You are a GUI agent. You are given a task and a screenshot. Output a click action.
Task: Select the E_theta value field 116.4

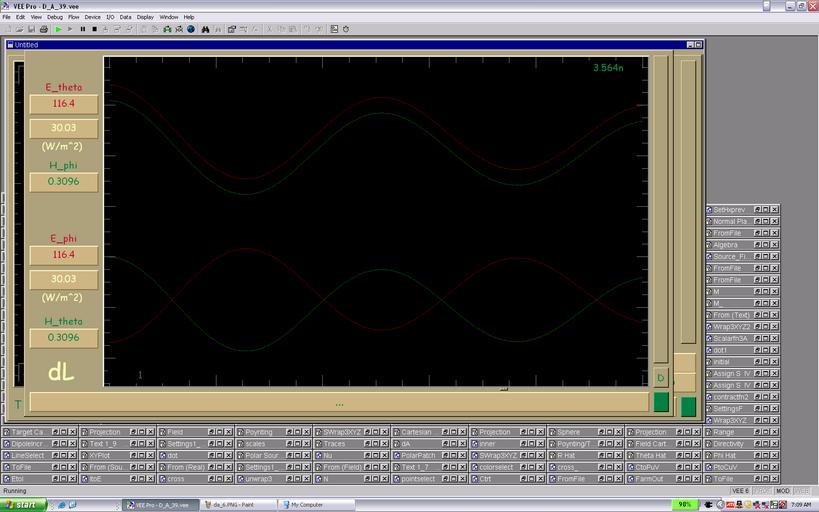pos(64,104)
